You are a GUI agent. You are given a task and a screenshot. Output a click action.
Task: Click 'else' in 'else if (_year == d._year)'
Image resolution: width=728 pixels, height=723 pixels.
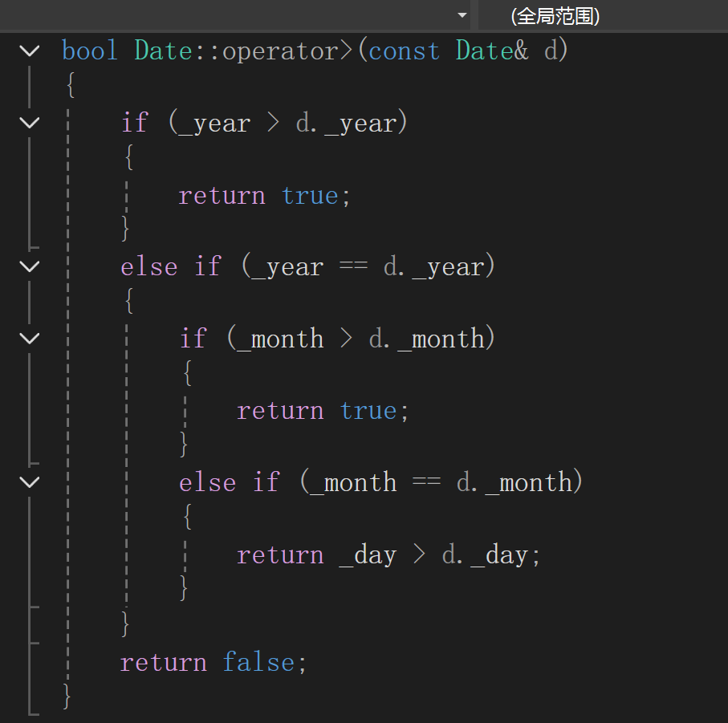[x=149, y=267]
